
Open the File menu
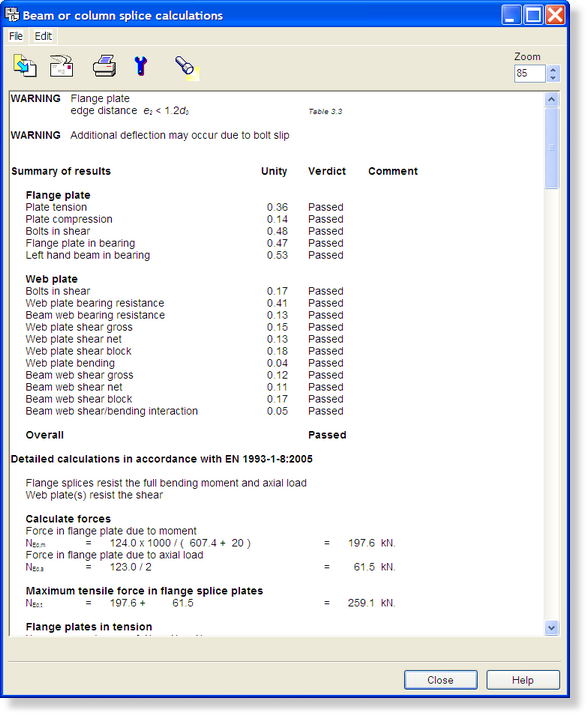[x=16, y=36]
